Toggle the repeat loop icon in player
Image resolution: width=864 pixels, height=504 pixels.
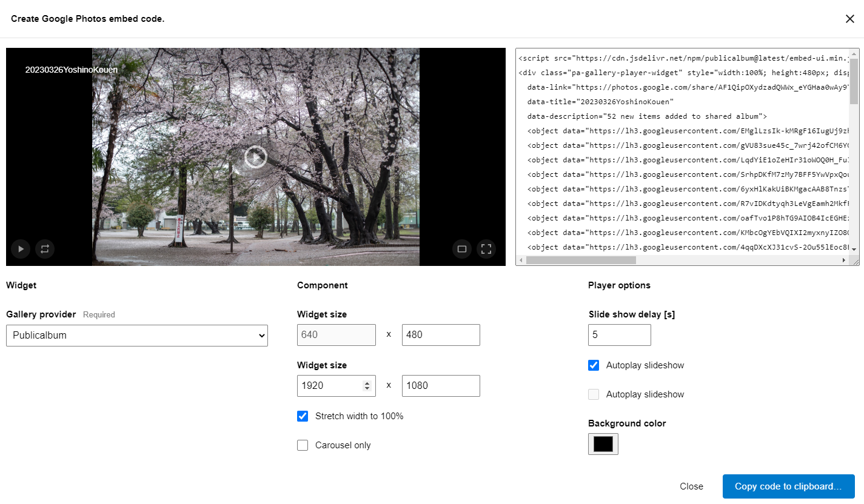pyautogui.click(x=45, y=249)
